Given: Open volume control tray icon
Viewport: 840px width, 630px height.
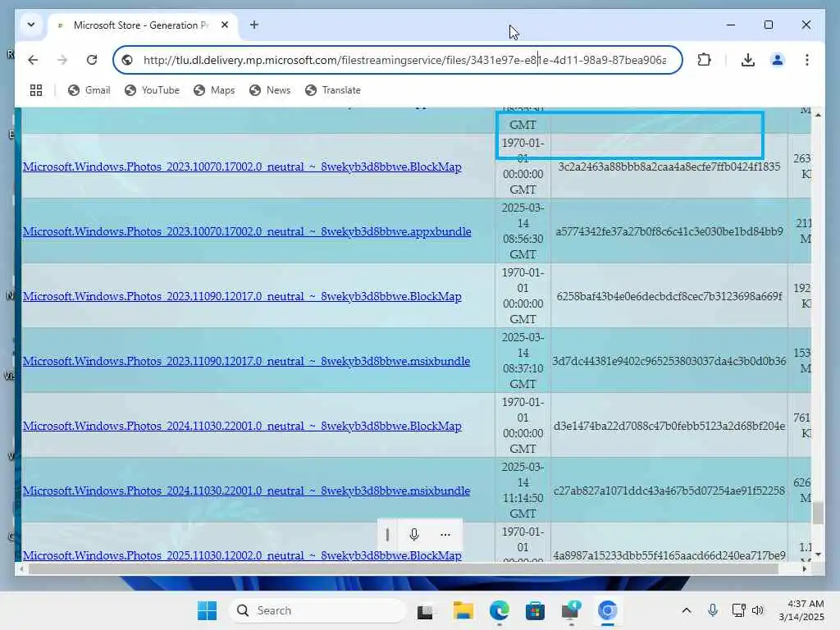Looking at the screenshot, I should click(x=757, y=610).
